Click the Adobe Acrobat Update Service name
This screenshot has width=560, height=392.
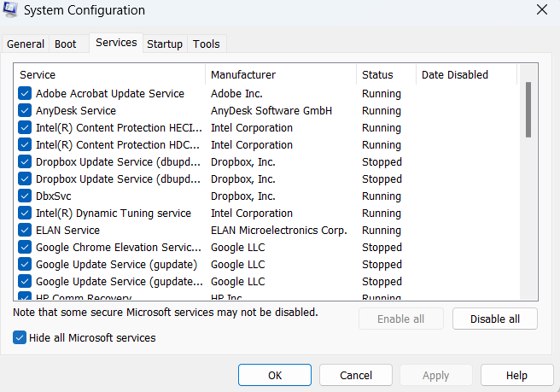[x=110, y=94]
